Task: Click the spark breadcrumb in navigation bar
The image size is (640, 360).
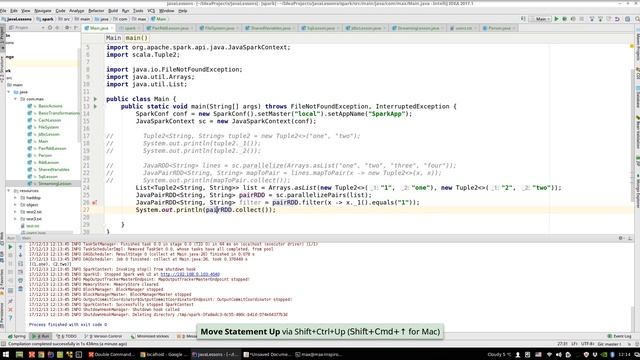Action: coord(45,19)
